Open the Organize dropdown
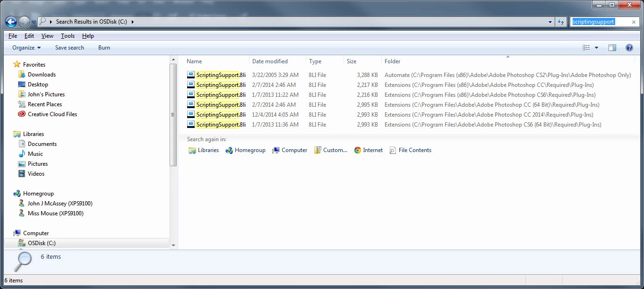Image resolution: width=644 pixels, height=289 pixels. click(x=26, y=48)
